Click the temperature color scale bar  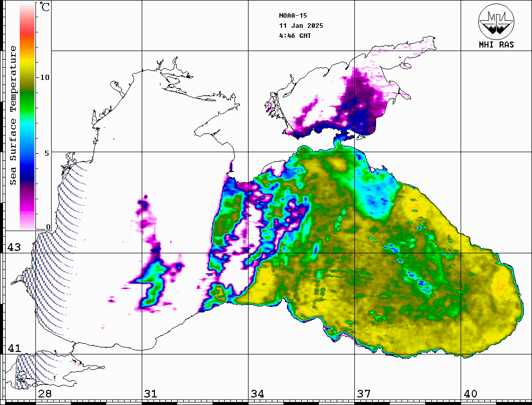[27, 116]
